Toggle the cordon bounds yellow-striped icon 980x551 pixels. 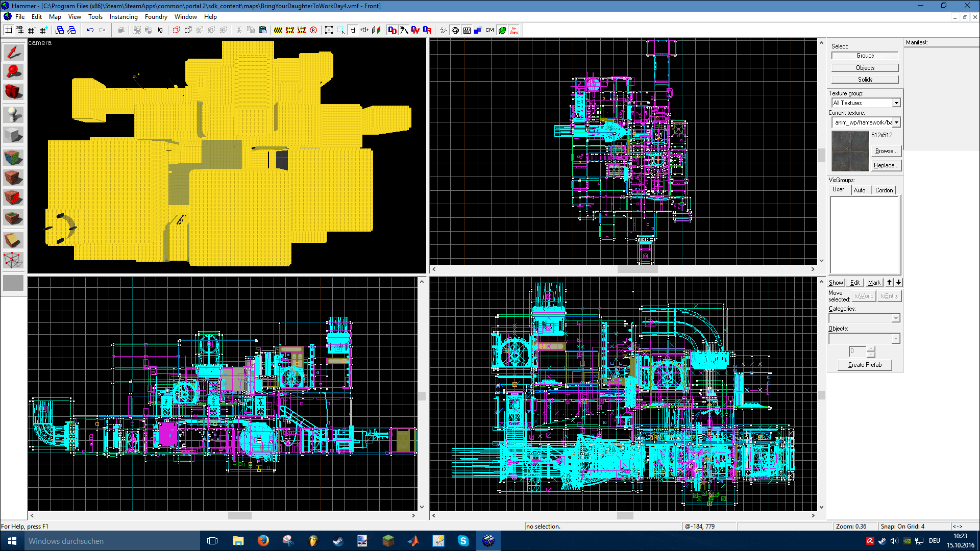click(278, 30)
